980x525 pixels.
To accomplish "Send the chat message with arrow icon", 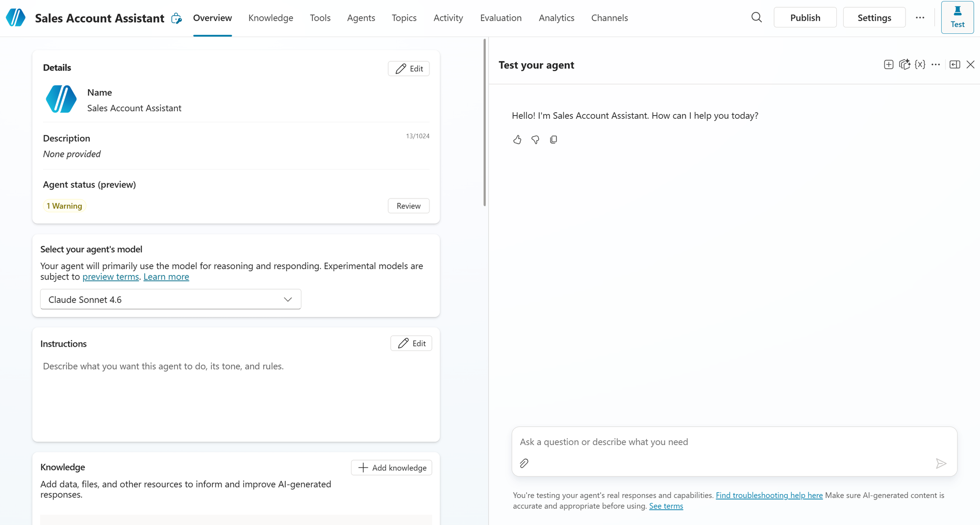I will [x=941, y=463].
